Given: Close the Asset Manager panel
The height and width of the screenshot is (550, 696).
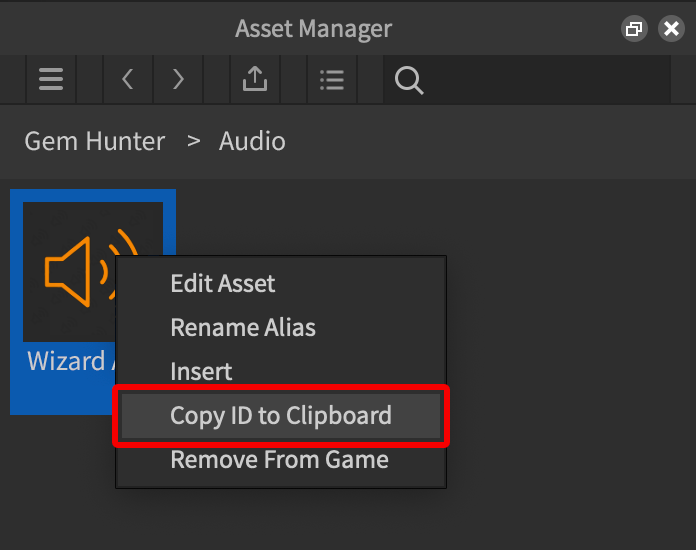Looking at the screenshot, I should tap(671, 29).
